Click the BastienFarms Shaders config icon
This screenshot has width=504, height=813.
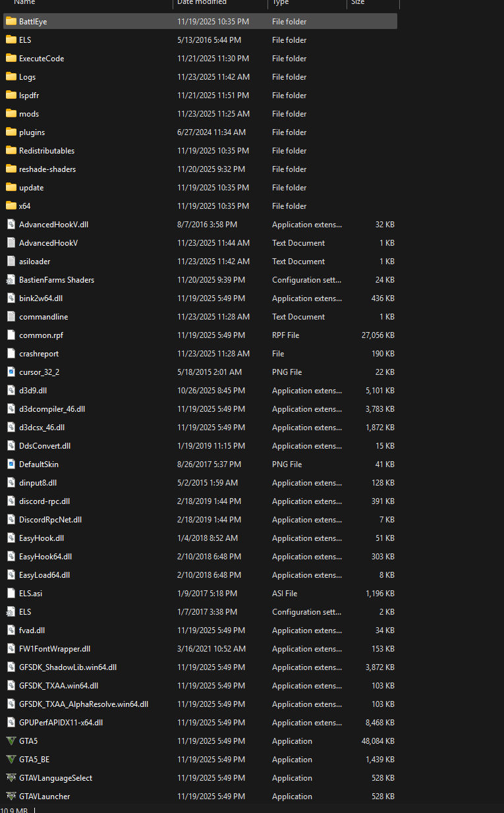pos(11,279)
